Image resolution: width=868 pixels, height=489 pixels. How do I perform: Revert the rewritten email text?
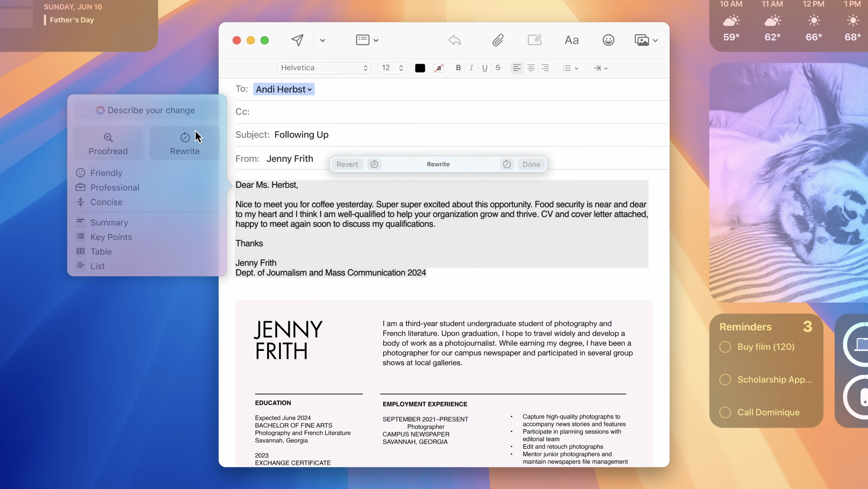click(347, 164)
